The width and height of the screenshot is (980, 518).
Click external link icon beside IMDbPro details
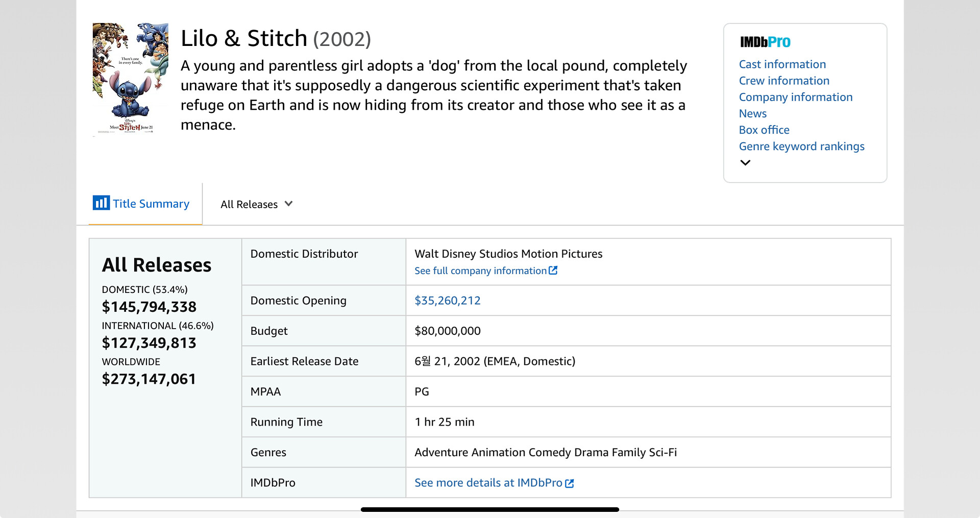coord(570,483)
